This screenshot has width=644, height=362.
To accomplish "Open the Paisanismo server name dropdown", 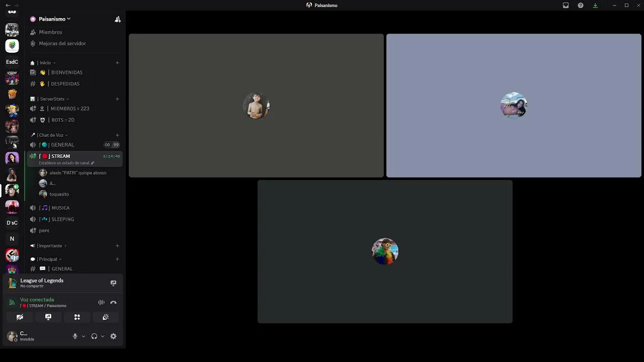I will point(54,19).
